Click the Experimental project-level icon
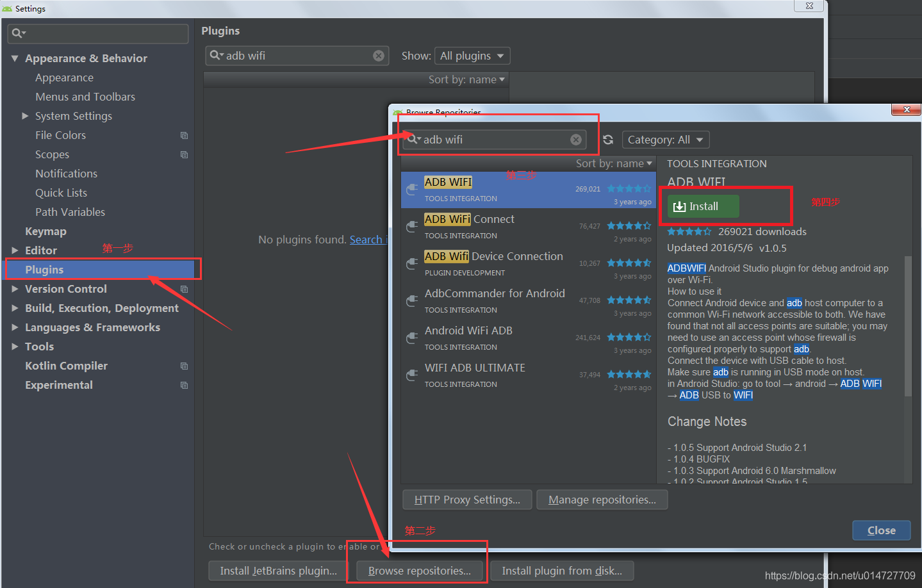This screenshot has height=588, width=922. tap(184, 385)
